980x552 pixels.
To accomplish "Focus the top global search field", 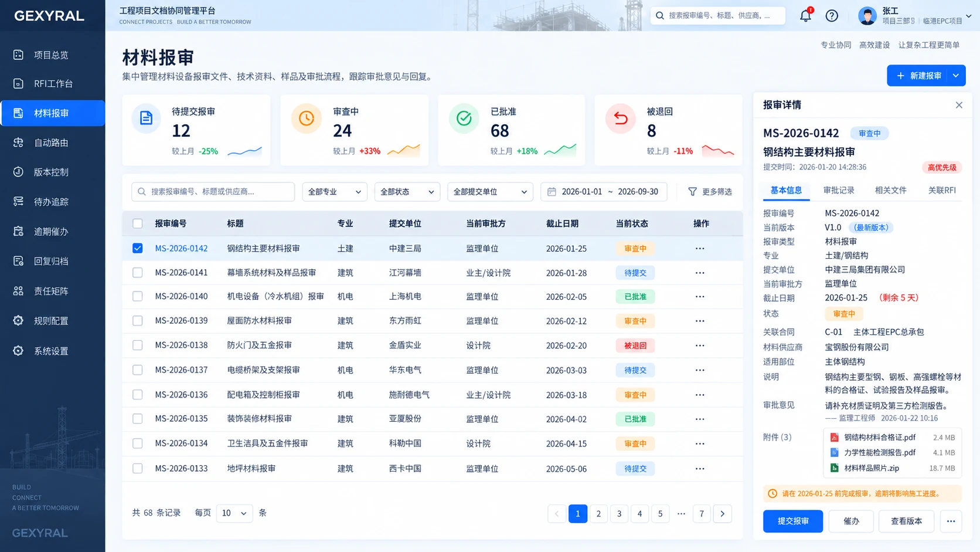I will [x=717, y=15].
